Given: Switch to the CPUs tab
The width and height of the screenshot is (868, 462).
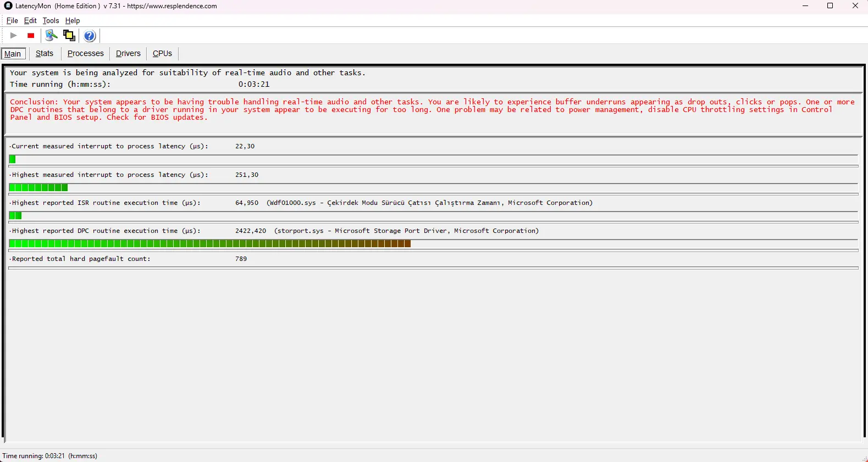Looking at the screenshot, I should 162,53.
